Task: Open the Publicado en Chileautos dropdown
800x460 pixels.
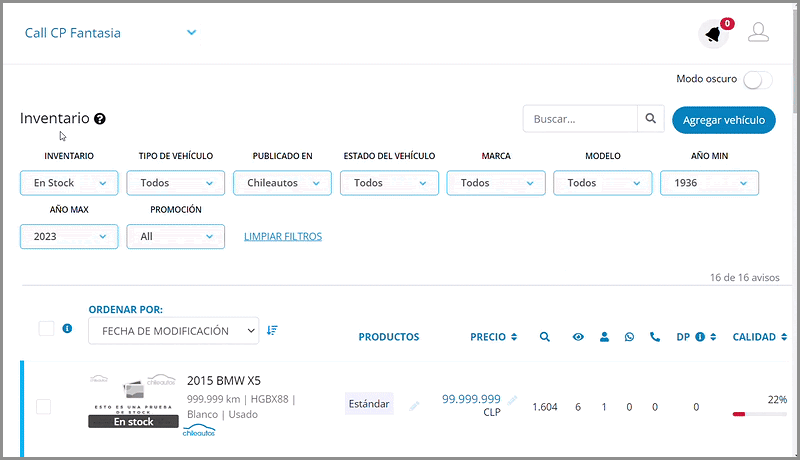Action: pyautogui.click(x=282, y=183)
